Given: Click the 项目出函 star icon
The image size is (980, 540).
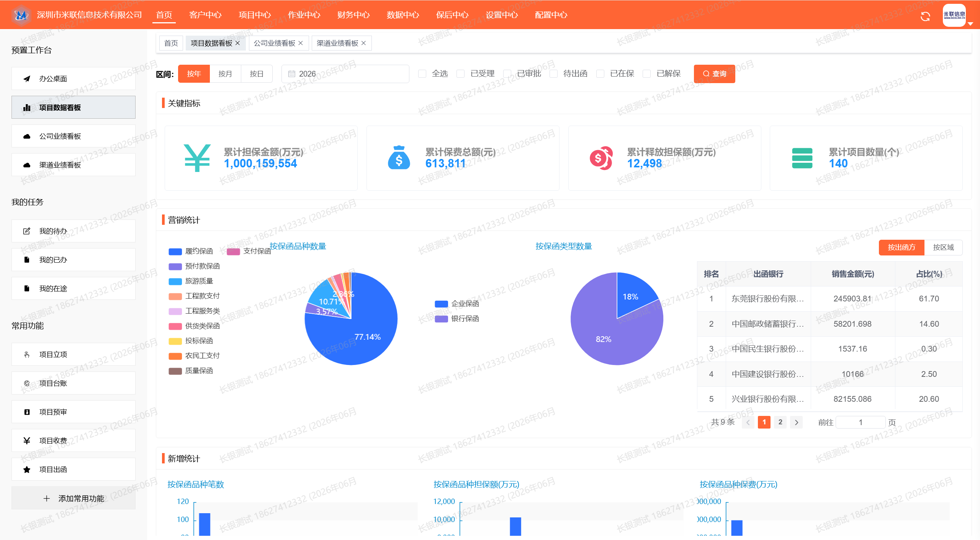Looking at the screenshot, I should 27,470.
